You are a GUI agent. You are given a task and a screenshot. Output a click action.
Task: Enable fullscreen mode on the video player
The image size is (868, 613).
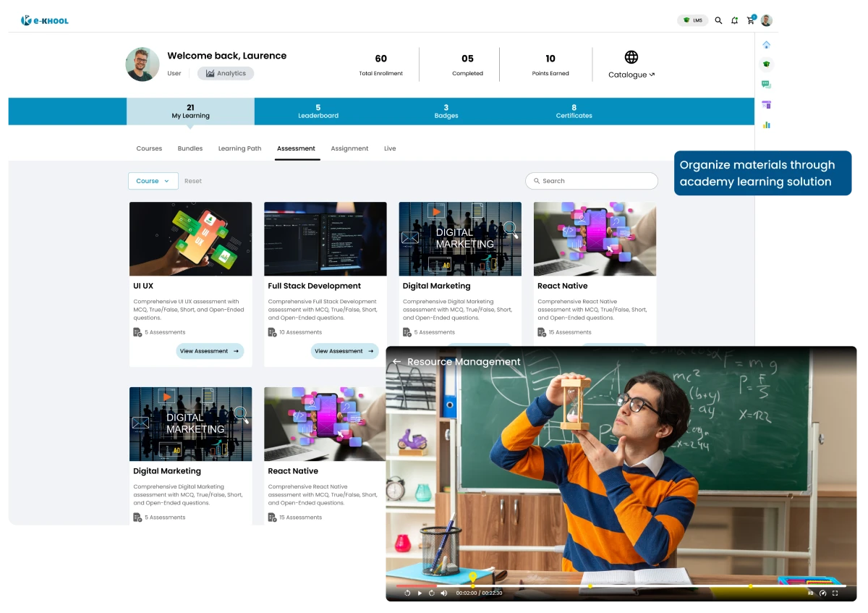point(834,593)
